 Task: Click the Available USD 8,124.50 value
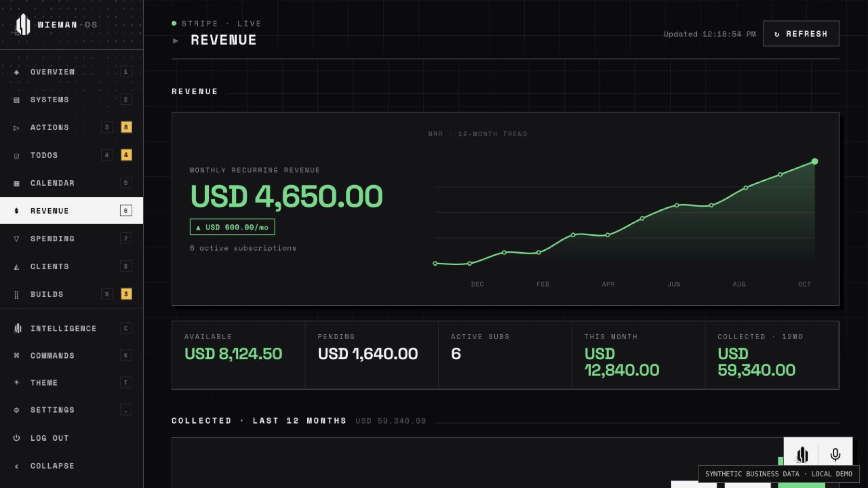tap(233, 354)
